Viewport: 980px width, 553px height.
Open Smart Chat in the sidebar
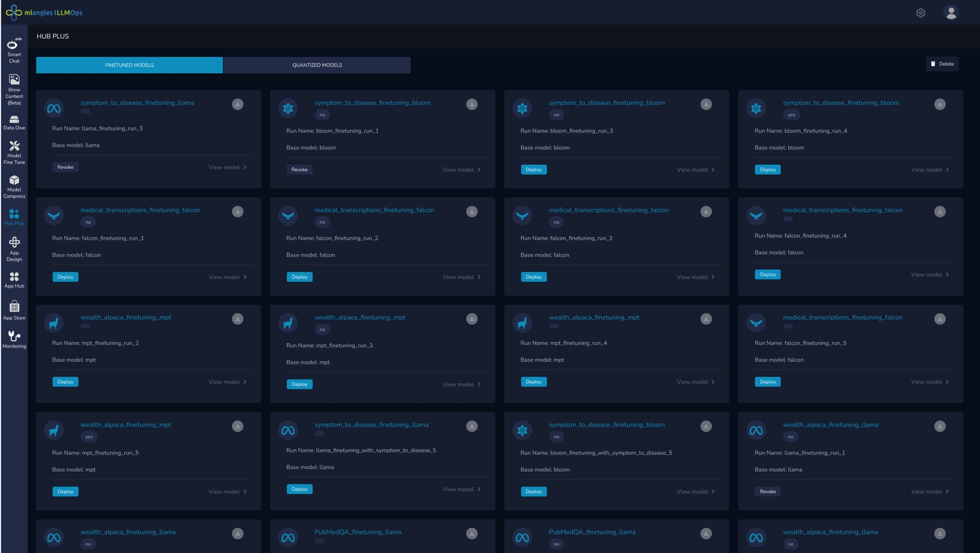click(14, 51)
